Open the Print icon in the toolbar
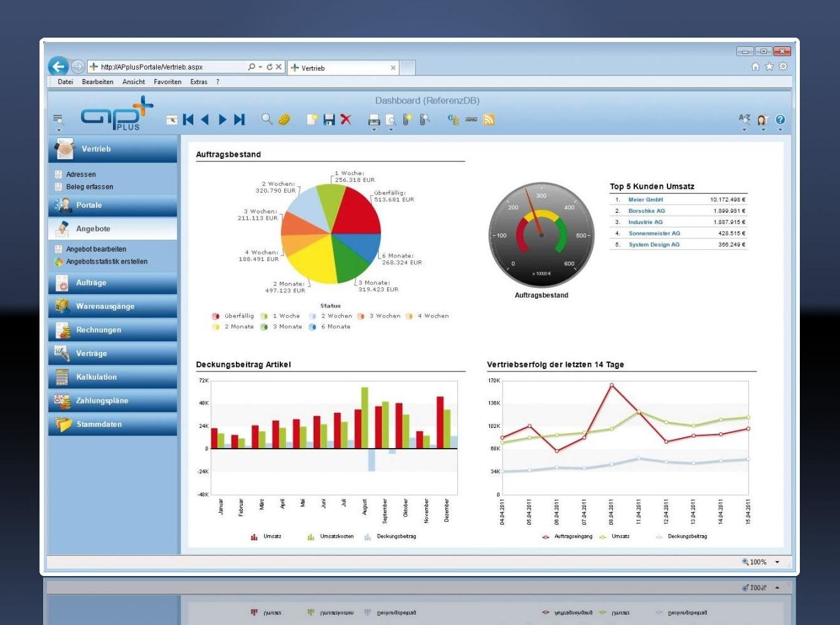Screen dimensions: 840x625 pyautogui.click(x=374, y=119)
